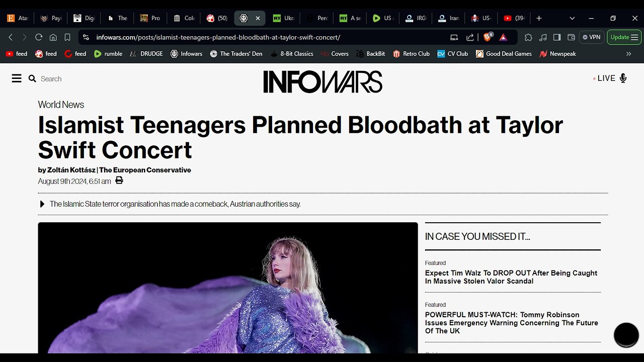Close the active Infowars tab
644x362 pixels.
pos(258,18)
